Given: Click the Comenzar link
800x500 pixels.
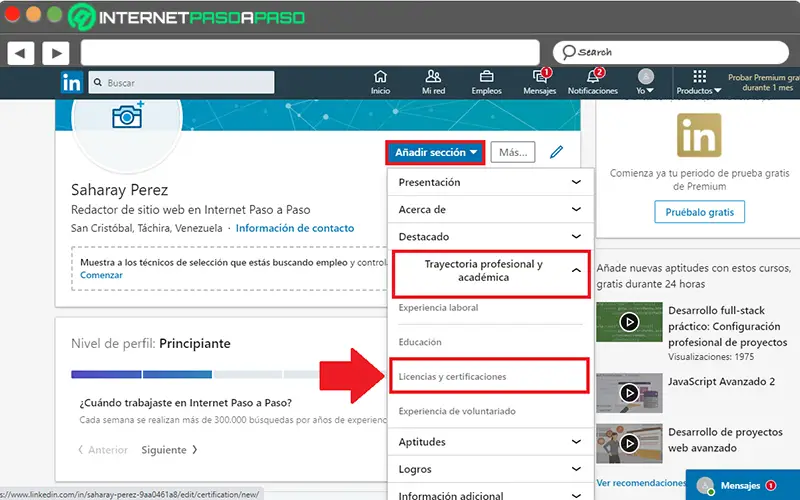Looking at the screenshot, I should [102, 275].
